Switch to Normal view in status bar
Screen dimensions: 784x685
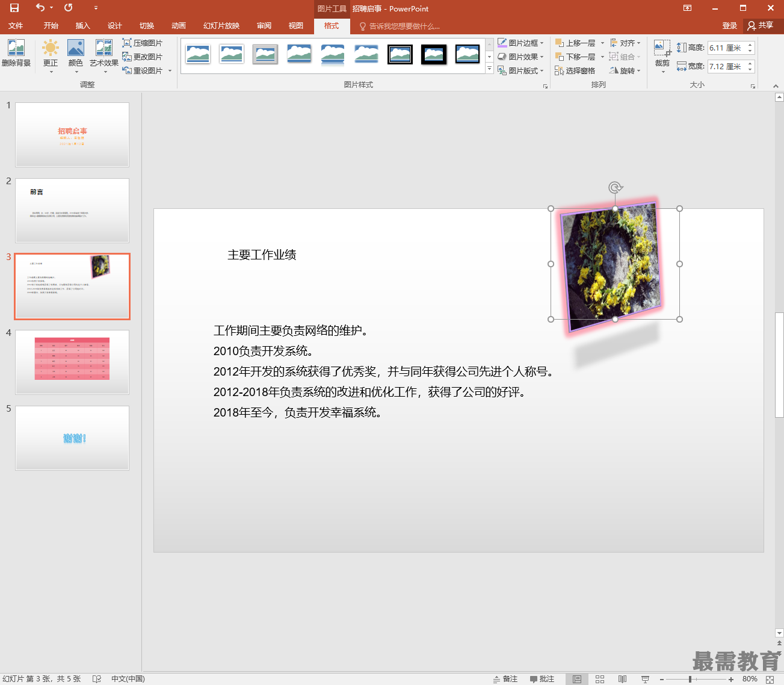[577, 679]
